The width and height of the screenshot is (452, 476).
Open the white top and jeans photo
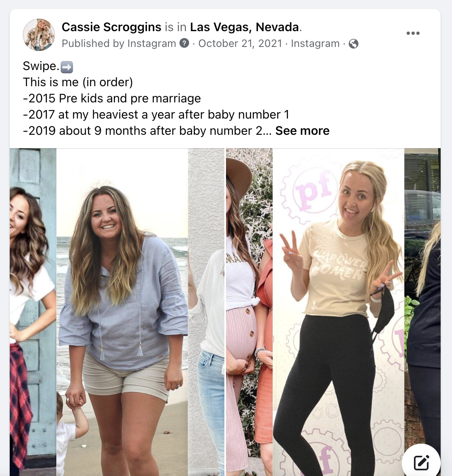pyautogui.click(x=206, y=312)
